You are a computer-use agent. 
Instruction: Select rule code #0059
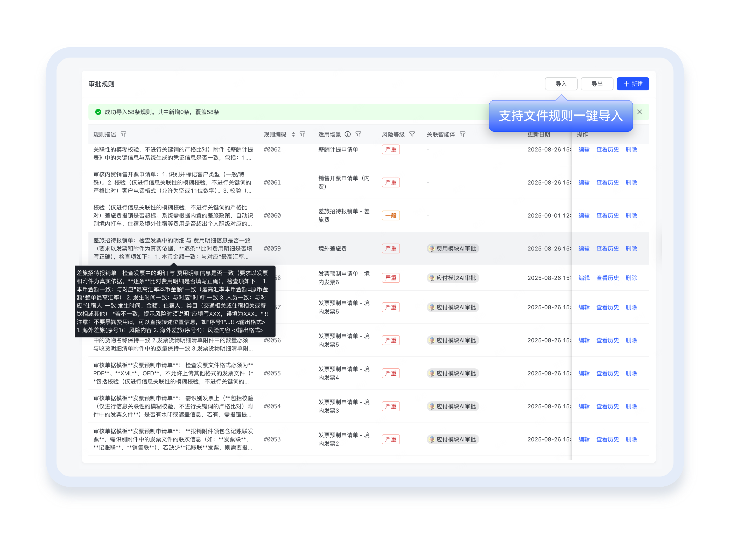(x=272, y=248)
